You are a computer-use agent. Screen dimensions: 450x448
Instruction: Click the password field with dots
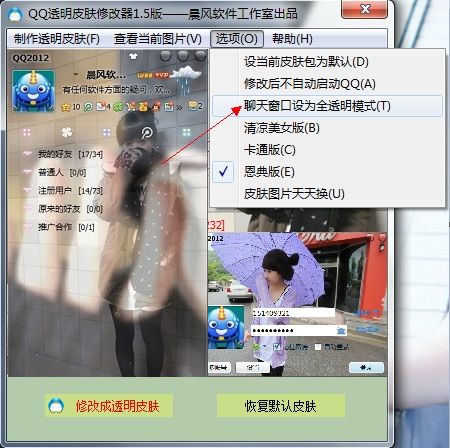299,331
